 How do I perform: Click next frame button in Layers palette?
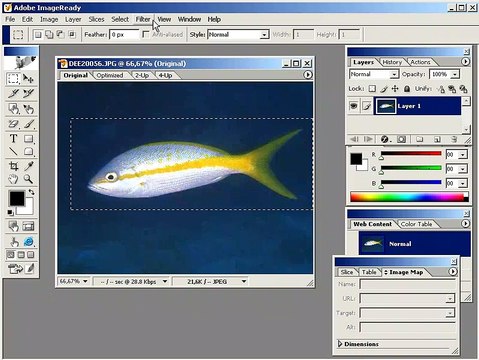[x=368, y=139]
